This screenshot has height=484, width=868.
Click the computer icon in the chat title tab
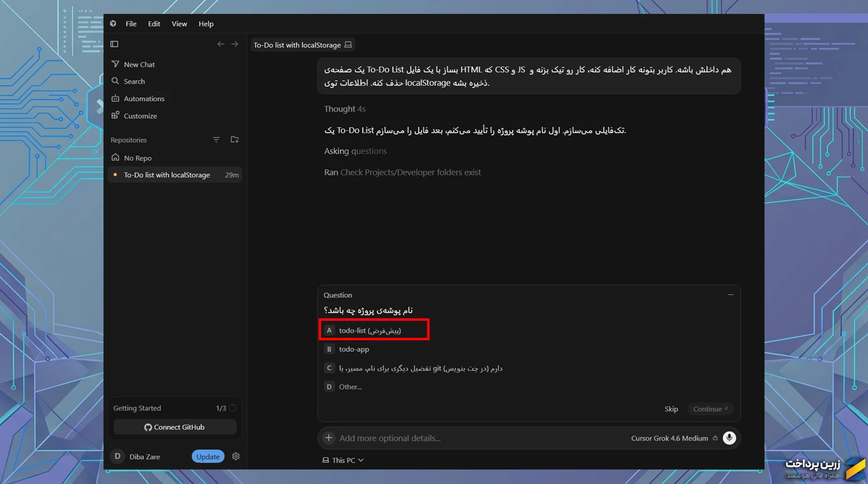tap(348, 45)
